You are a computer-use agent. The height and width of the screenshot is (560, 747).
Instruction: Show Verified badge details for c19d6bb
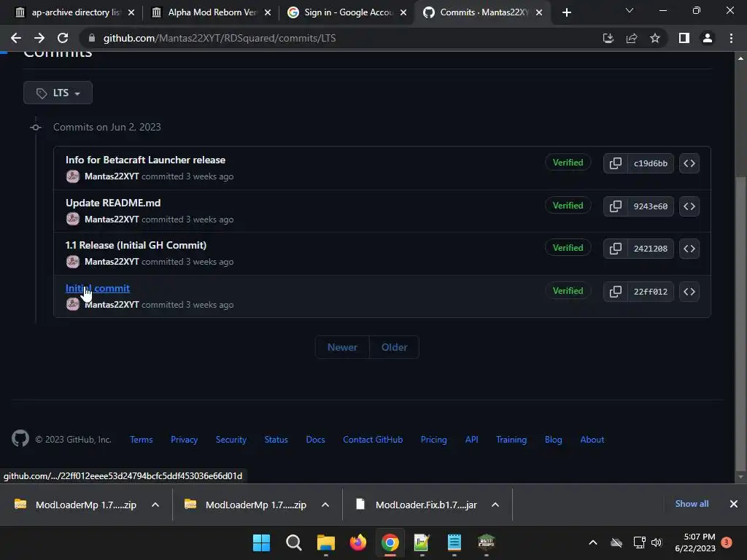pos(568,163)
